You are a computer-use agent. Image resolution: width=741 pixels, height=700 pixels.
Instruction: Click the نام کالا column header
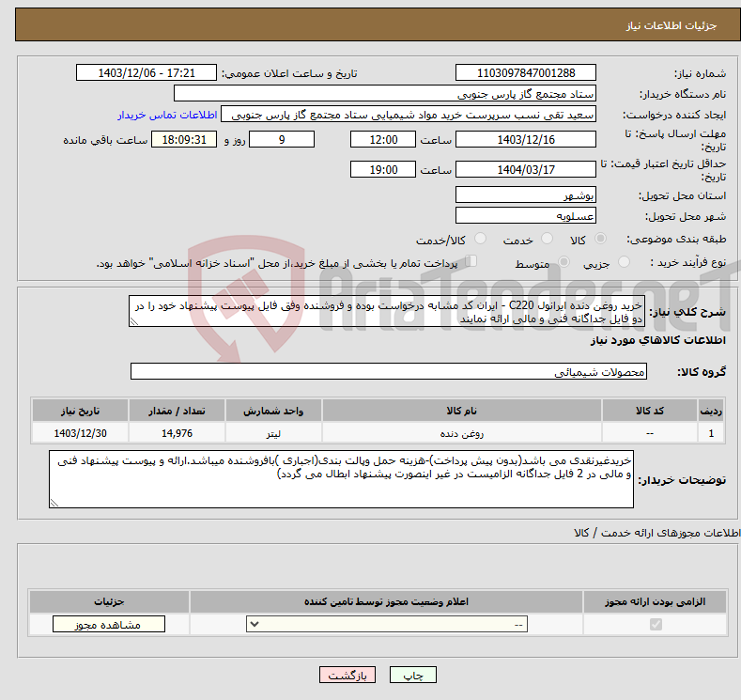point(462,411)
